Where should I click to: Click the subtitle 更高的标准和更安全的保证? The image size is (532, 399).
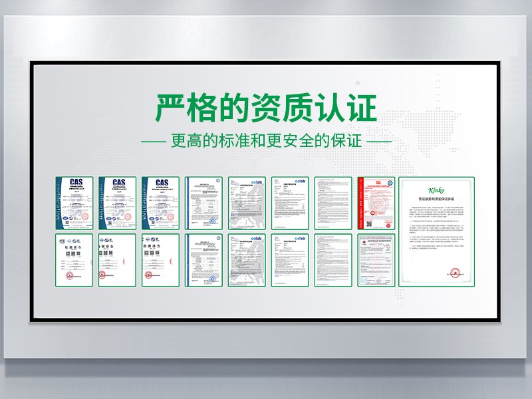pos(266,142)
